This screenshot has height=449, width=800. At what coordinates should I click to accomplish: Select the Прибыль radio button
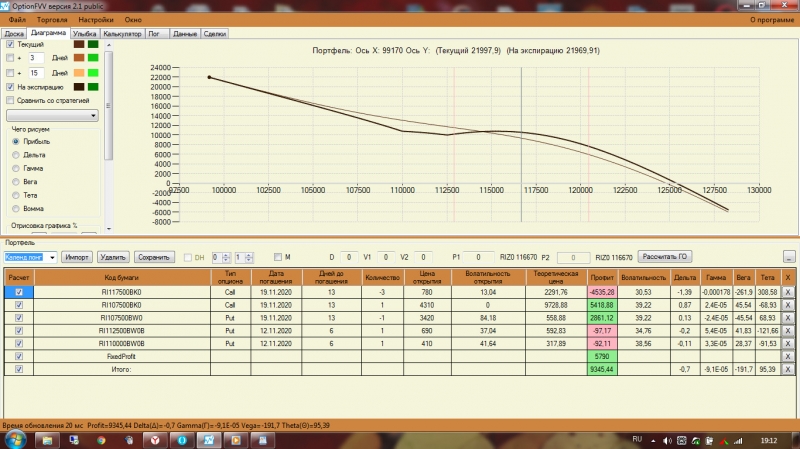[x=16, y=141]
